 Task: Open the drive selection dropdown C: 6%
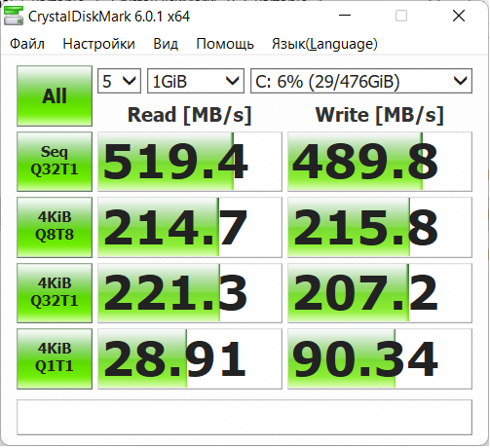tap(361, 81)
